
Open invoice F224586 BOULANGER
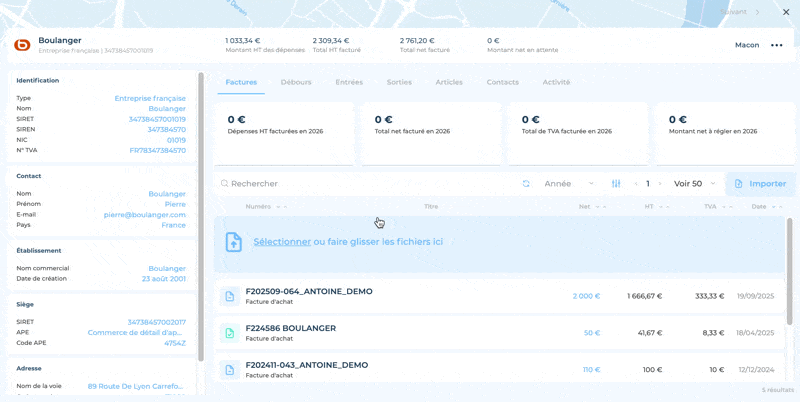[x=500, y=333]
